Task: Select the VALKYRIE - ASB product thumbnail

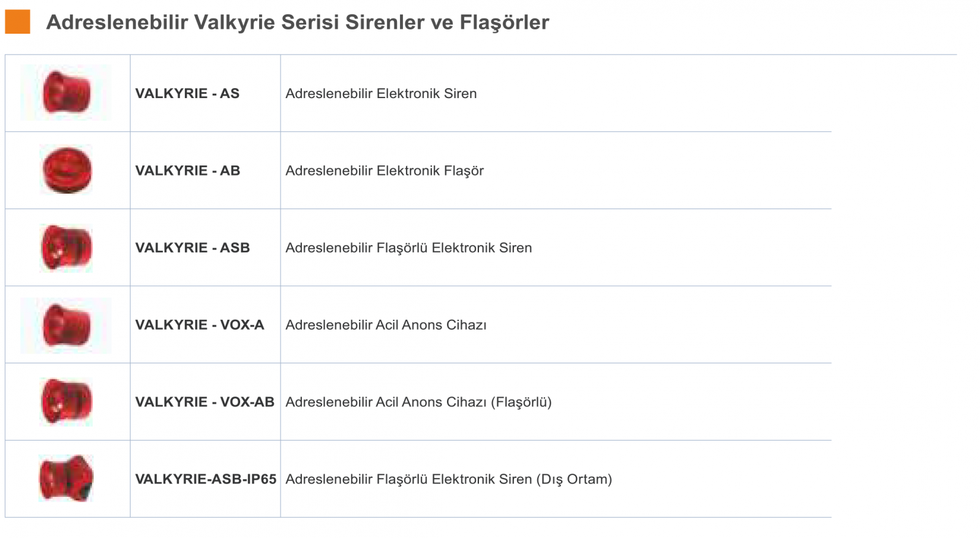Action: (66, 248)
